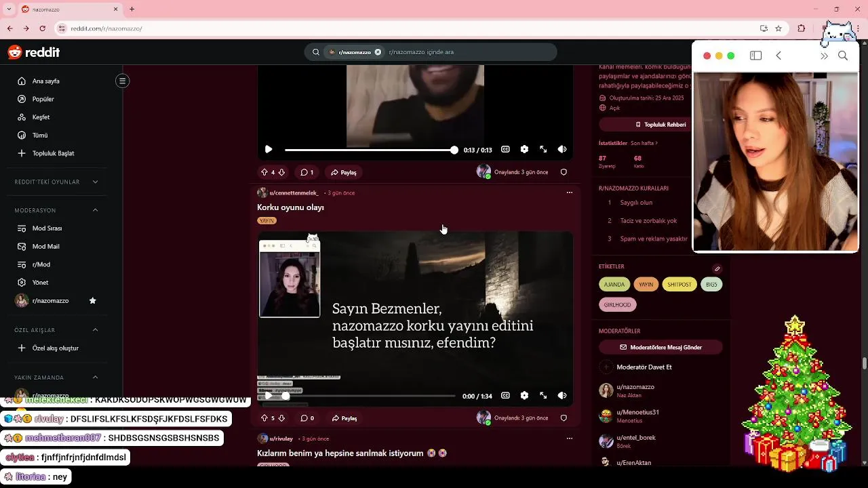Downvote the post with 5 votes

point(281,418)
